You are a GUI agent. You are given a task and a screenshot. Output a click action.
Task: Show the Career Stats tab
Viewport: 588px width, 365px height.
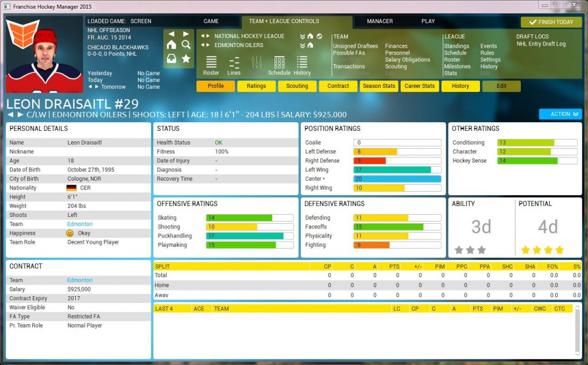coord(420,86)
